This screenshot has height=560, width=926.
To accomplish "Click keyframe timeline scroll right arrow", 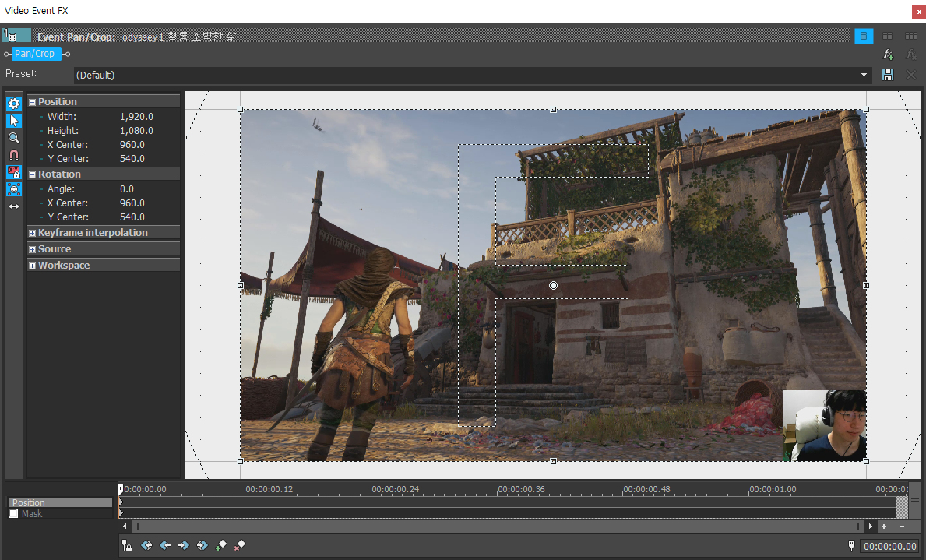I will coord(870,527).
